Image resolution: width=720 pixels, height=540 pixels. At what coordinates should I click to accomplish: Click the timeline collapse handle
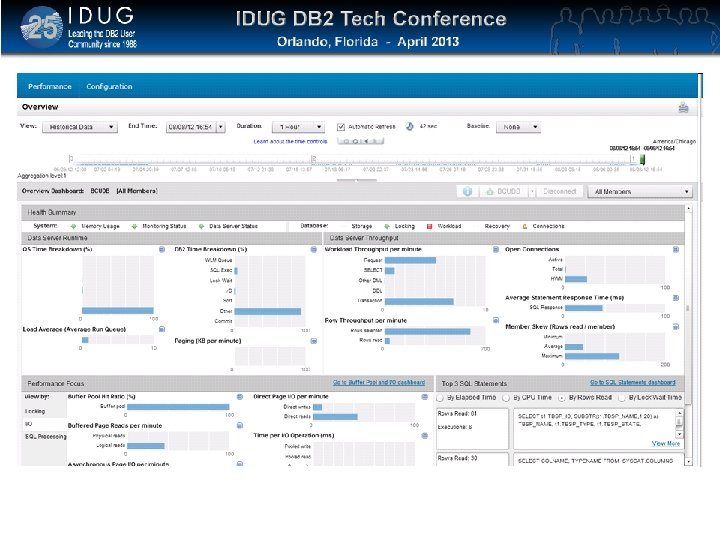pos(357,180)
